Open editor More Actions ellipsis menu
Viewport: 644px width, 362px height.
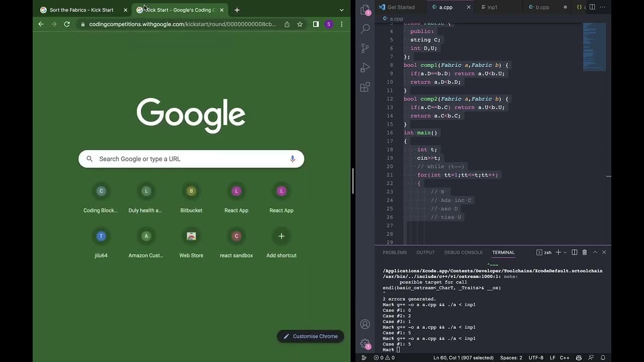click(x=603, y=7)
